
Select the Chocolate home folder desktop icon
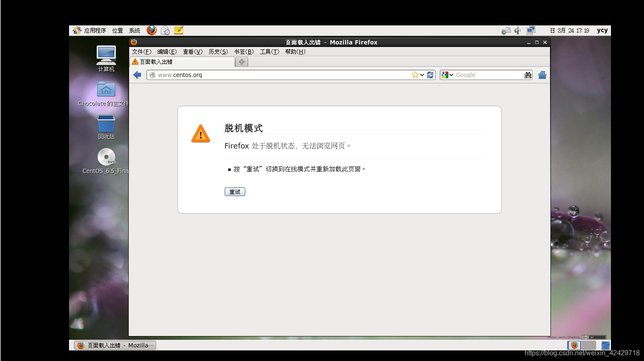[x=103, y=94]
